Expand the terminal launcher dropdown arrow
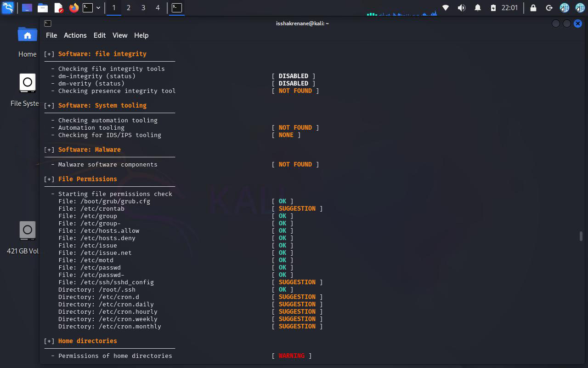The image size is (588, 368). coord(98,8)
